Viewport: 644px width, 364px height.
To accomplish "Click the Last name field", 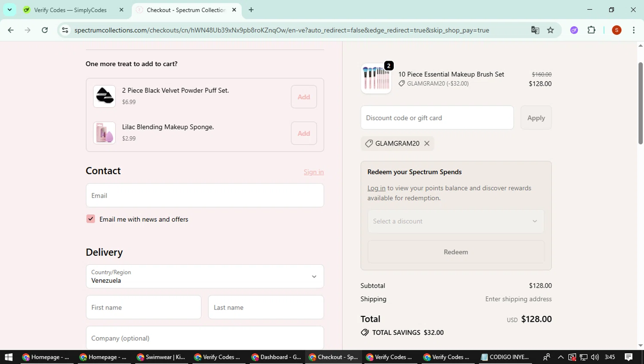I will coord(266,307).
